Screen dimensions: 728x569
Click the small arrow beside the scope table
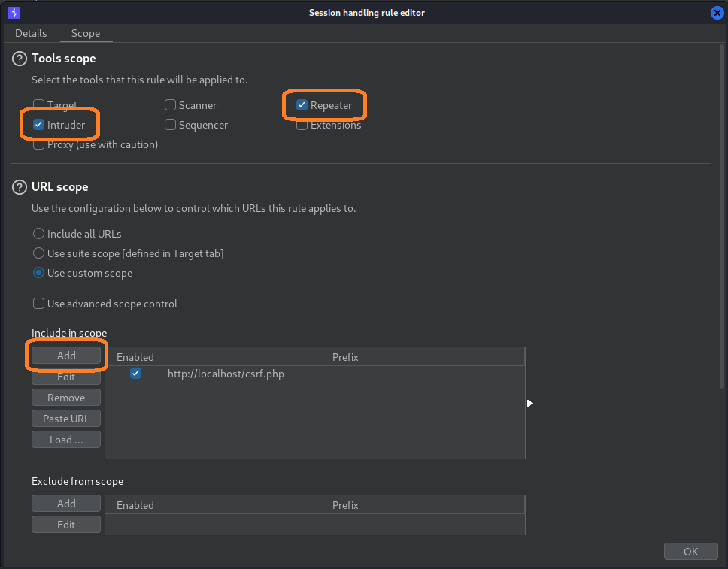click(x=530, y=403)
